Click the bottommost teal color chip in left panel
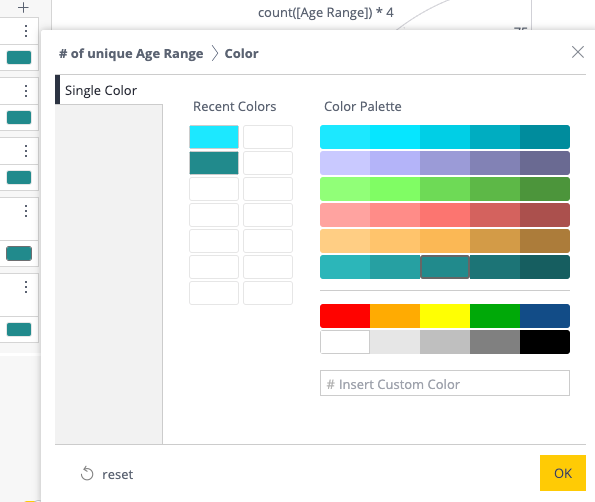The image size is (595, 502). coord(19,329)
